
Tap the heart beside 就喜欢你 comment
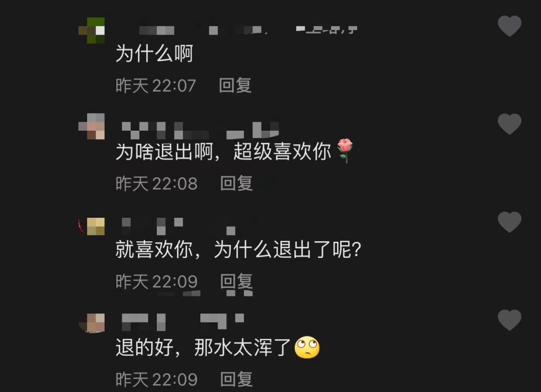click(509, 222)
